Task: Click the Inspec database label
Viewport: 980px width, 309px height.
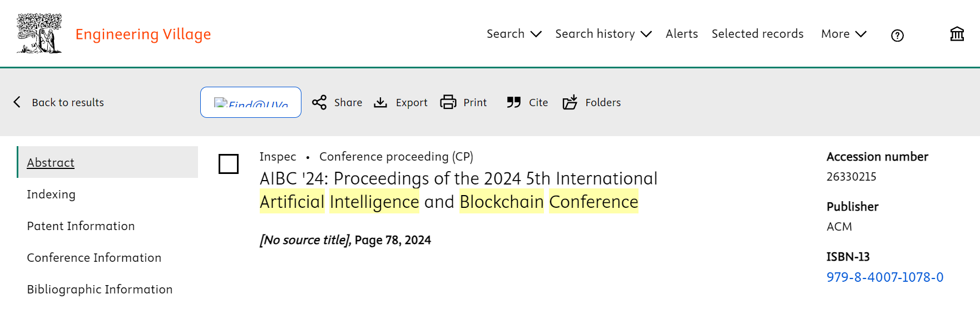Action: point(278,157)
